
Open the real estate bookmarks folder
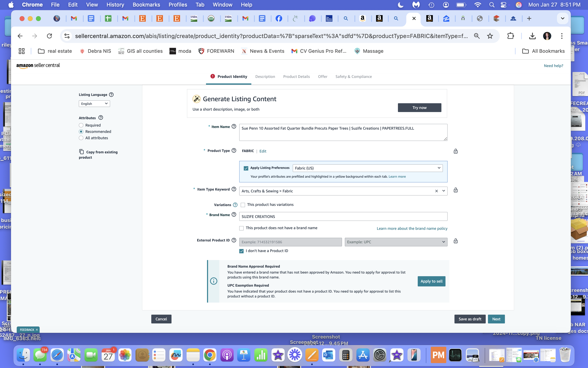pos(55,51)
